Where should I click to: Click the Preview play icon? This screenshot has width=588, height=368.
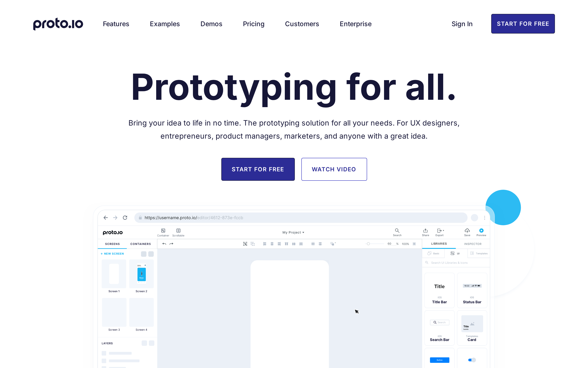click(481, 230)
